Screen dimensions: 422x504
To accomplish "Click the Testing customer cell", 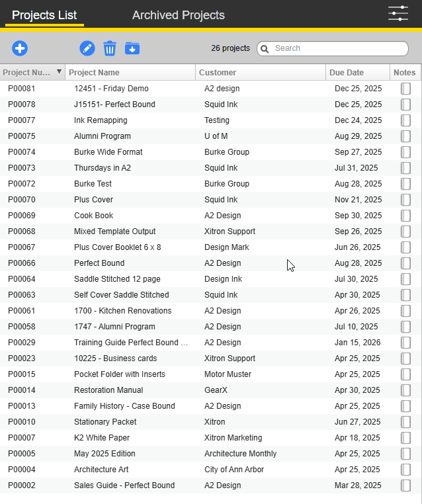I will pyautogui.click(x=217, y=120).
